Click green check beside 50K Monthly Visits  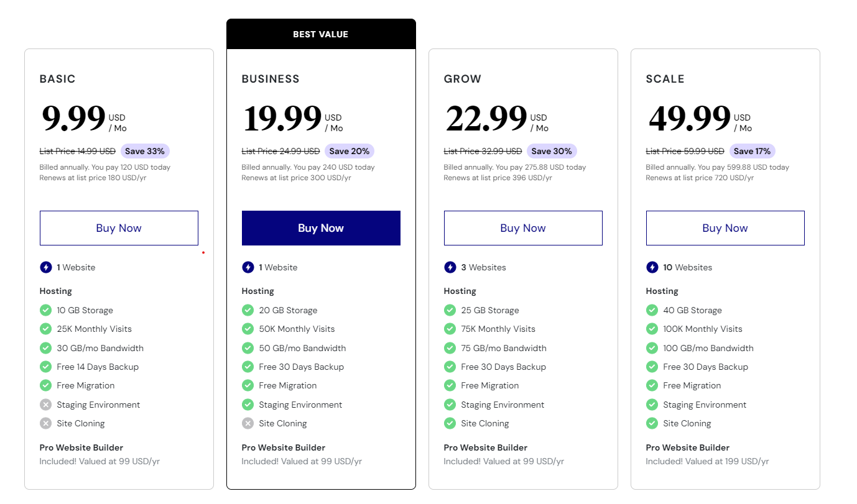tap(248, 329)
